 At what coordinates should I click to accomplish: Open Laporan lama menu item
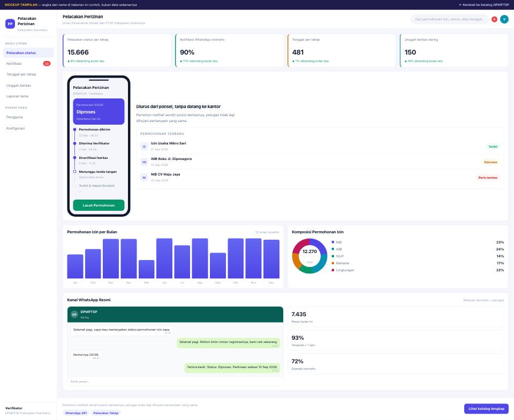coord(28,96)
